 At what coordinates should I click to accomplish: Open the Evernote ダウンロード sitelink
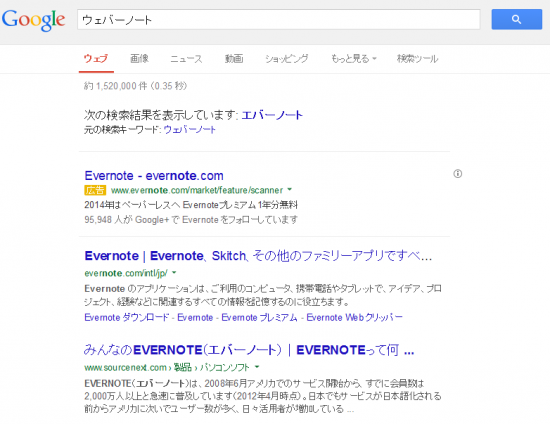point(127,317)
